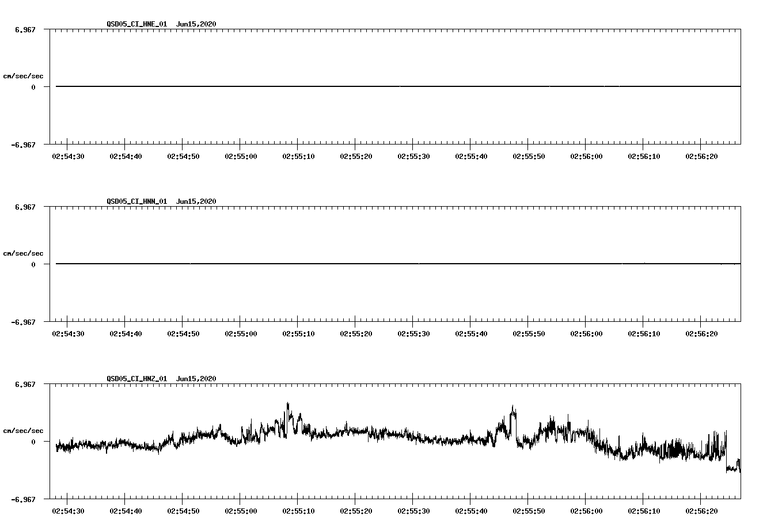
Task: Click the 02:56:10 label under the HNZ plot
Action: (x=644, y=511)
